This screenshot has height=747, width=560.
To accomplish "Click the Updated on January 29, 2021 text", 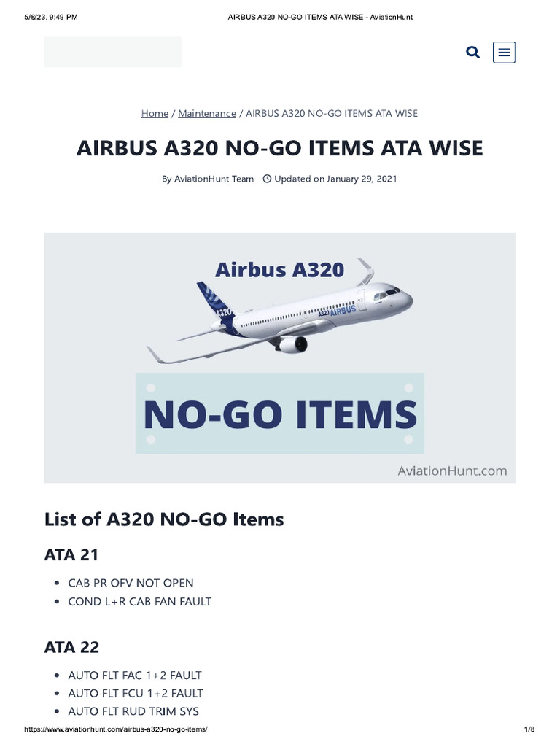I will click(335, 179).
